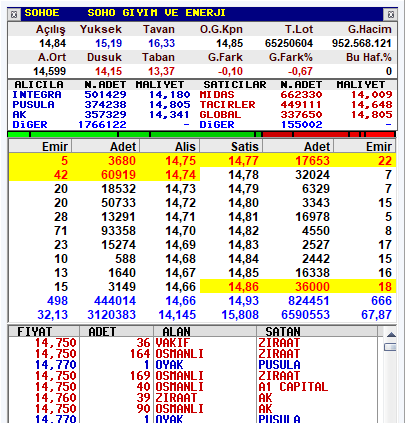The image size is (405, 423).
Task: Click best ask price 14,77 in Satis column
Action: 244,161
